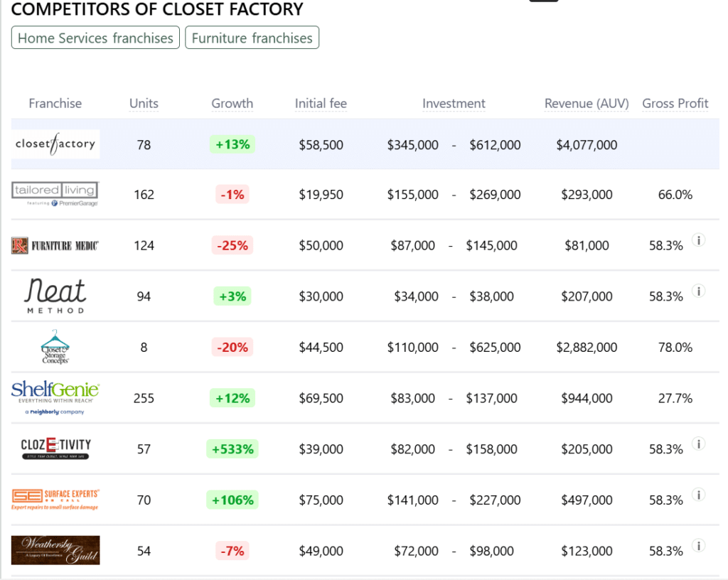Click info icon beside Furniture Medic gross profit
The image size is (728, 580).
pos(699,240)
